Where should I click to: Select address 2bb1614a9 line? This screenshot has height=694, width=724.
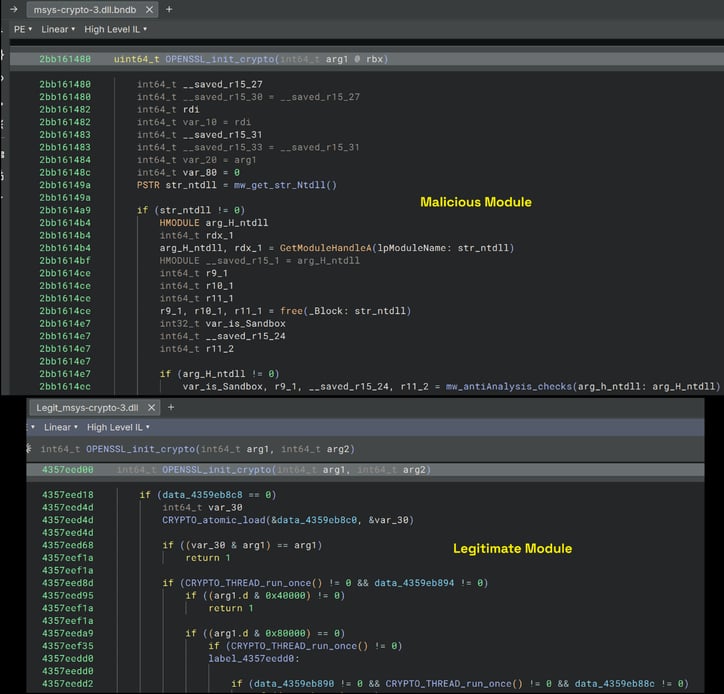65,210
